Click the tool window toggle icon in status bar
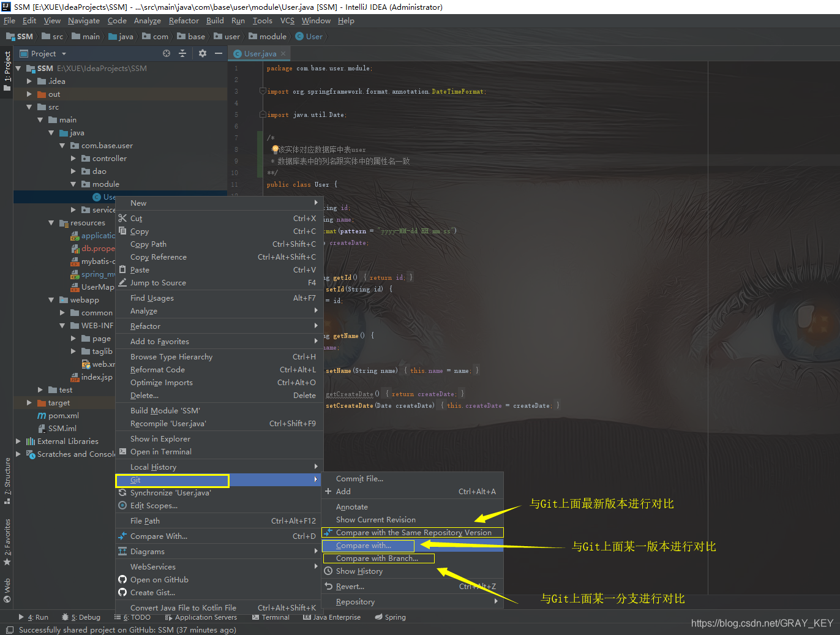The height and width of the screenshot is (635, 840). pyautogui.click(x=10, y=629)
